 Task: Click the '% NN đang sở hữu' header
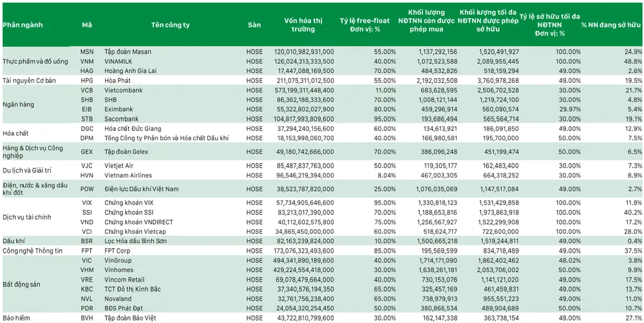point(611,25)
